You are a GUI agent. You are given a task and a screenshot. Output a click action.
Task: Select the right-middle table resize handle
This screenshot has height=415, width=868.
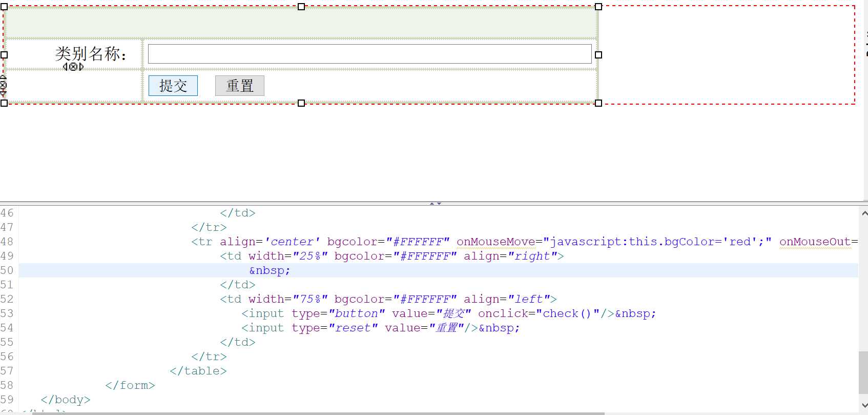(598, 55)
